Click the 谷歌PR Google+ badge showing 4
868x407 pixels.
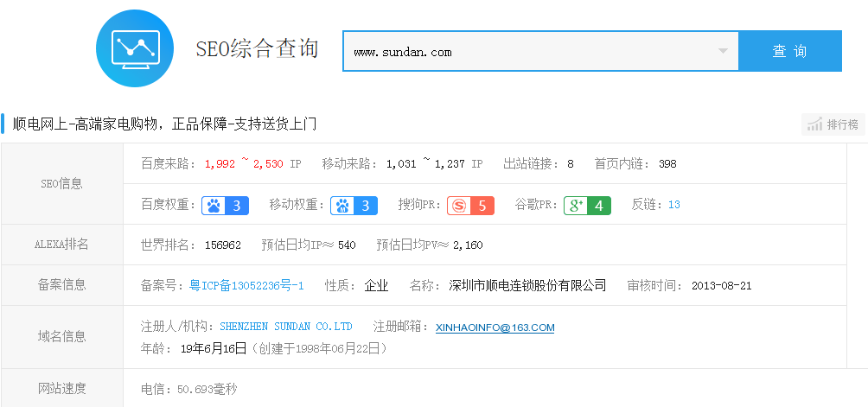[587, 205]
